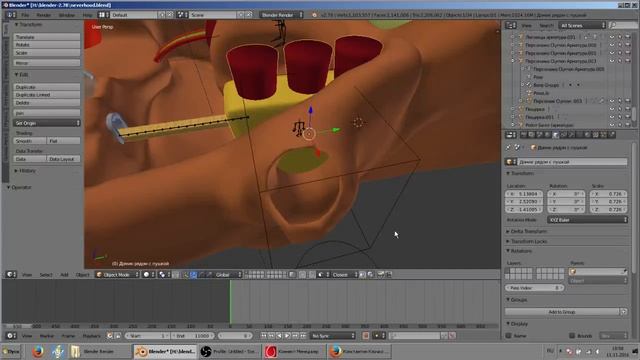This screenshot has width=640, height=360.
Task: Open the Outliner editor type icon
Action: [511, 25]
